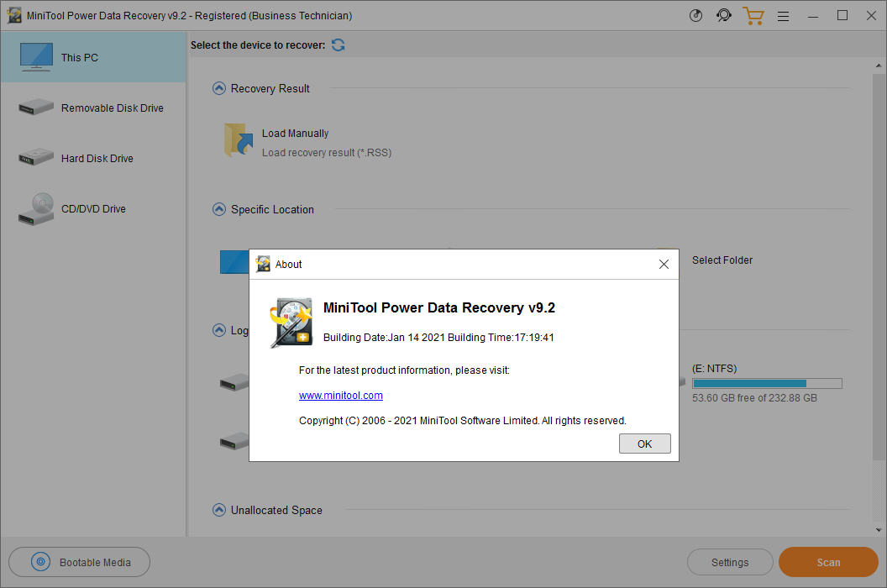Image resolution: width=887 pixels, height=588 pixels.
Task: Click the This PC monitor icon
Action: coord(36,56)
